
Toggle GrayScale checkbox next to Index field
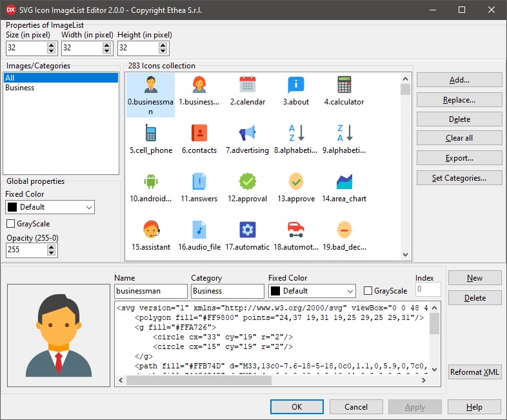[368, 291]
